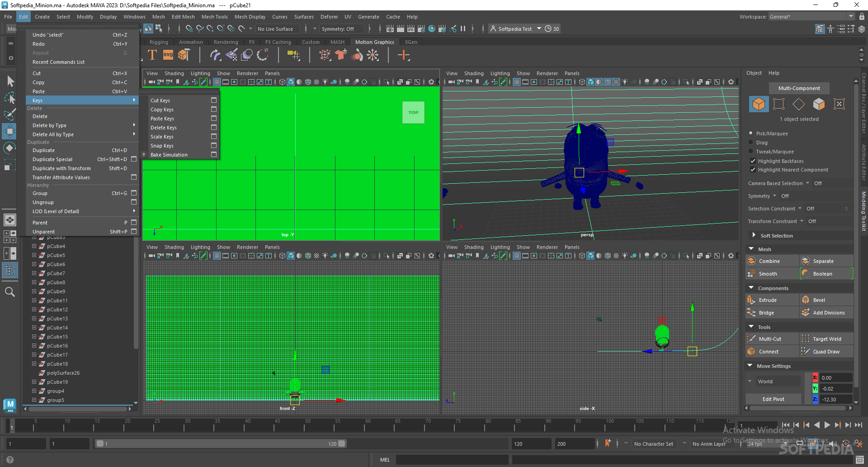868x467 pixels.
Task: Collapse the Mesh section
Action: [751, 249]
